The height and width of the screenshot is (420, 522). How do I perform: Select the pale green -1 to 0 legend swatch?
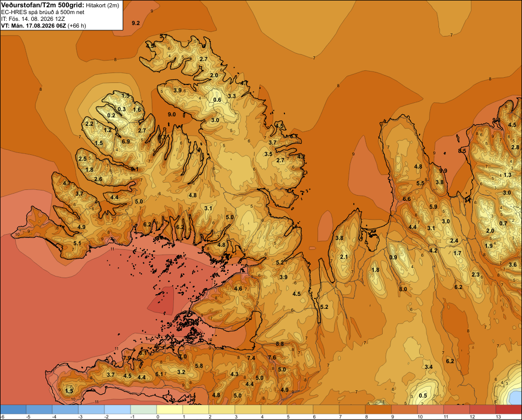point(144,409)
